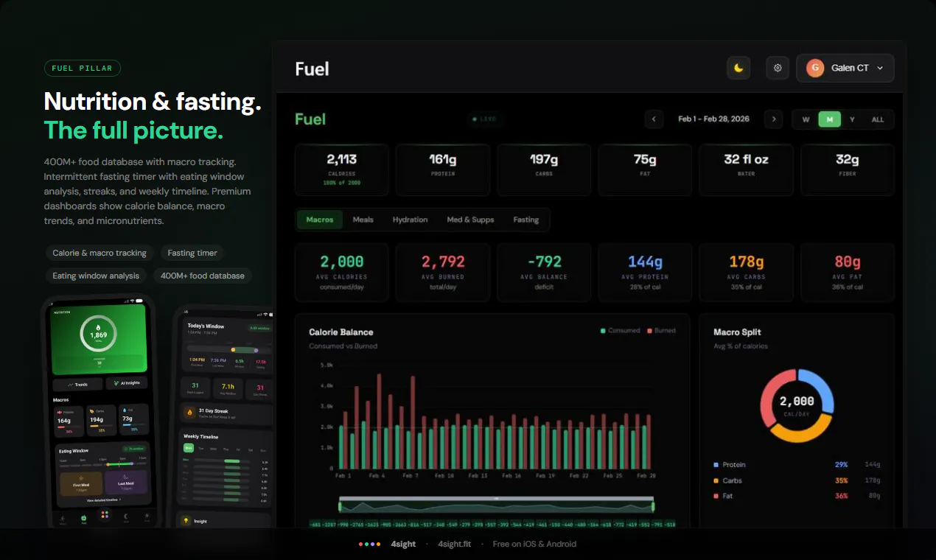Tap the flame icon beside 31 Day Streak

189,413
